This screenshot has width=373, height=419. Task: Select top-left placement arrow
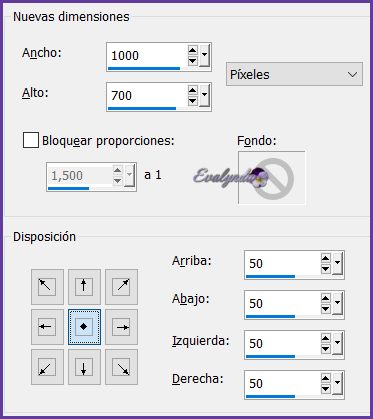[47, 287]
